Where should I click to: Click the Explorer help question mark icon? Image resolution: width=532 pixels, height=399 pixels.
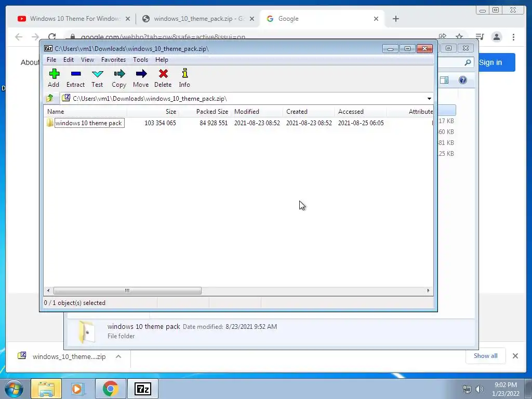click(463, 80)
